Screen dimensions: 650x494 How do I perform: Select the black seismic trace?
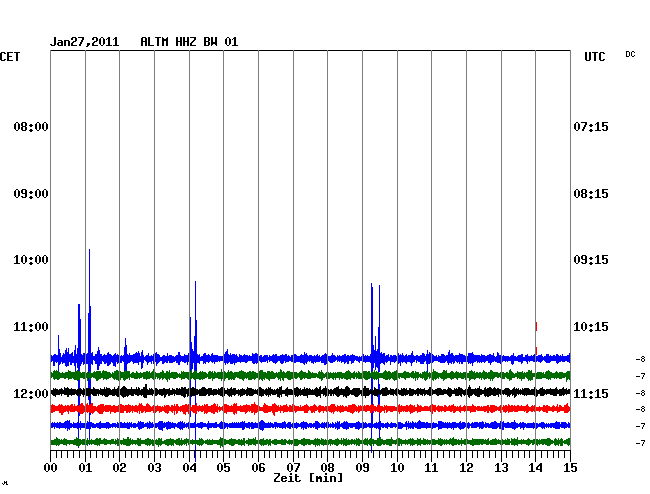pos(310,392)
